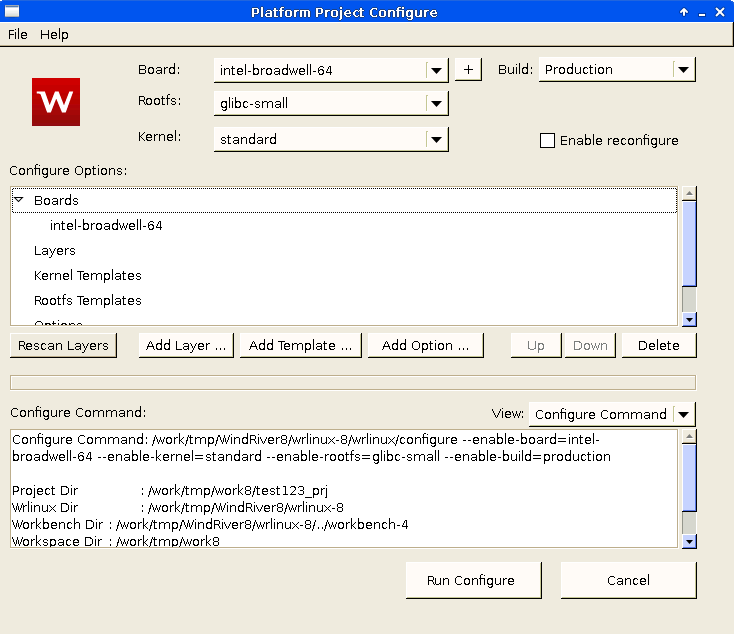The image size is (734, 634).
Task: Click the plus button next to Board
Action: tap(468, 69)
